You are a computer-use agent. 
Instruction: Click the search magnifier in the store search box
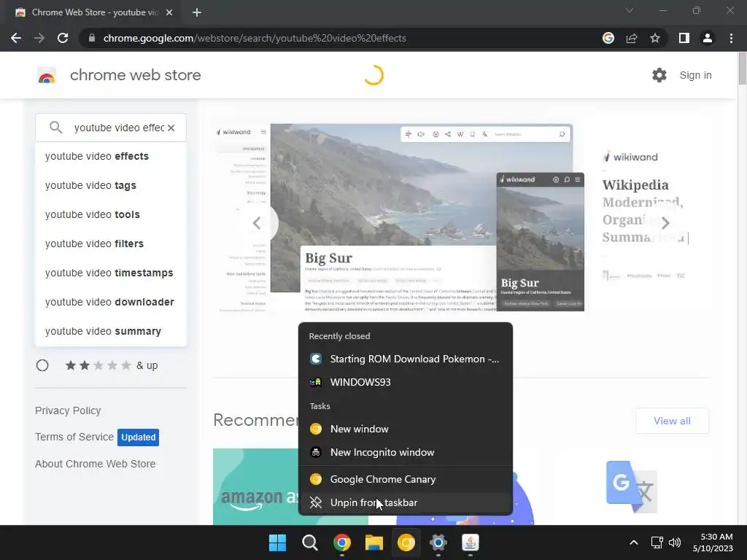point(55,128)
